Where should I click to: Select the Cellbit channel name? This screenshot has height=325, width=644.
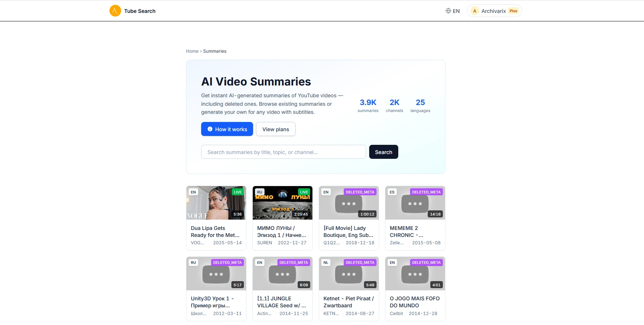tap(396, 314)
